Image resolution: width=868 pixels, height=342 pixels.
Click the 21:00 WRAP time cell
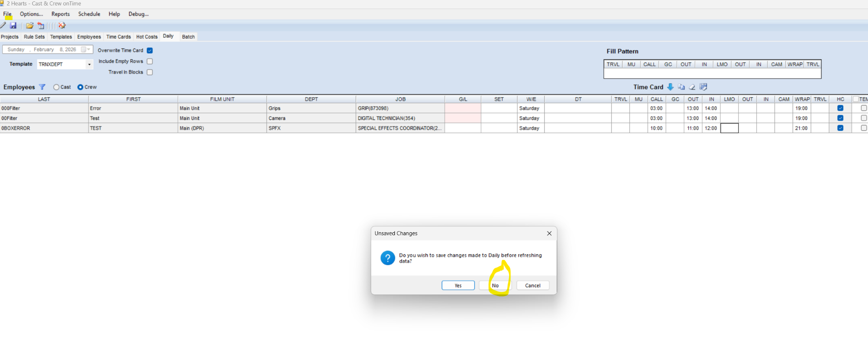click(802, 128)
